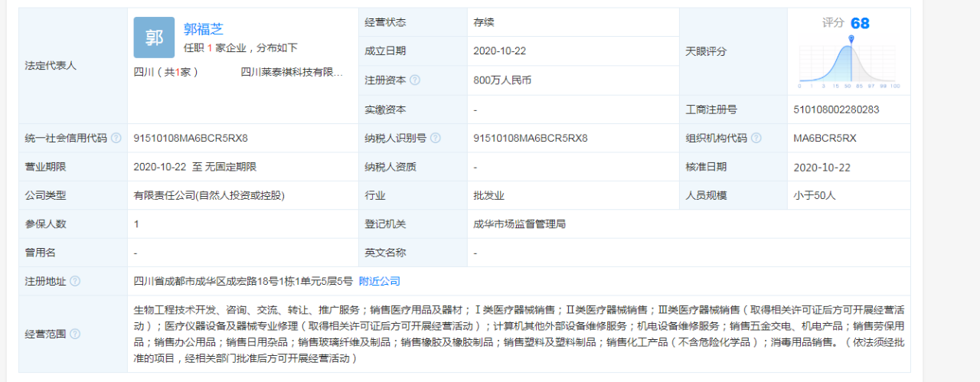Open legal representative 郭福芝 profile

click(x=203, y=29)
